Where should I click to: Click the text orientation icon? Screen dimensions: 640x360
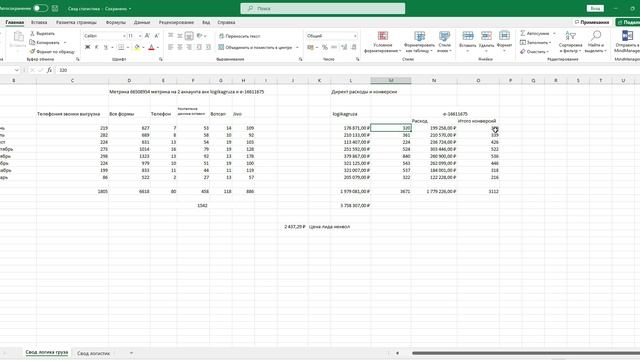coord(199,36)
